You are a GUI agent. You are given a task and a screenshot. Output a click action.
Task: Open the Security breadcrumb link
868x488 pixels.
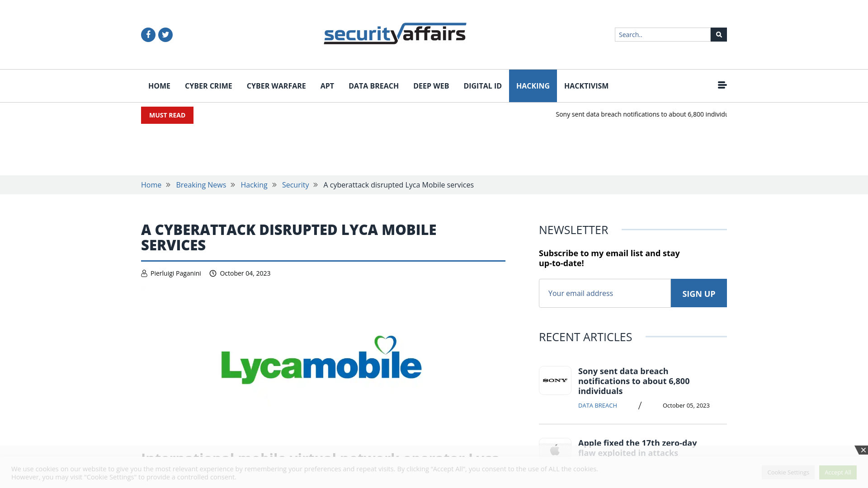[x=295, y=184]
